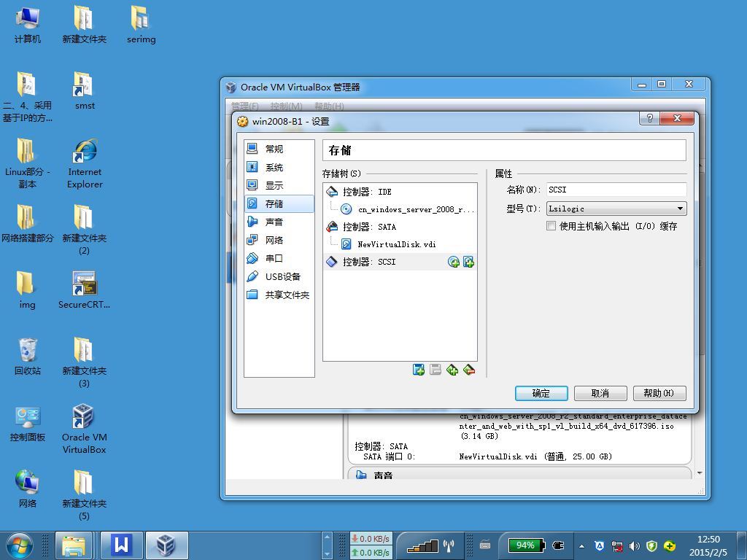747x560 pixels.
Task: Click add CD/DVD device icon on SCSI row
Action: [x=454, y=262]
